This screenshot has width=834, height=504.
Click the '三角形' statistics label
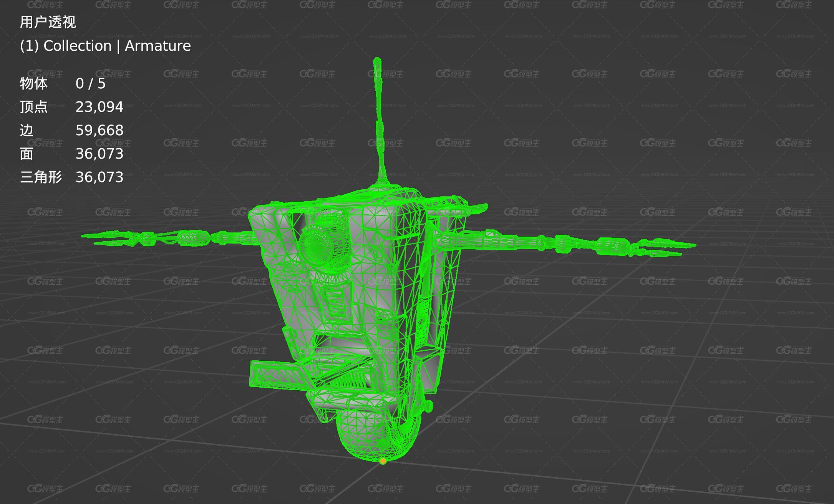41,177
